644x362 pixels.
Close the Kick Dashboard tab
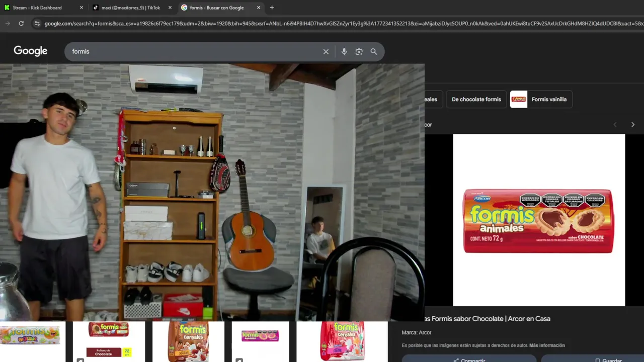point(82,8)
